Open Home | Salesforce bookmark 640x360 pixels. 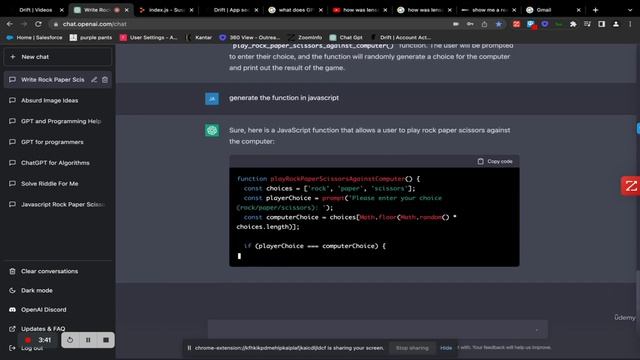click(35, 37)
